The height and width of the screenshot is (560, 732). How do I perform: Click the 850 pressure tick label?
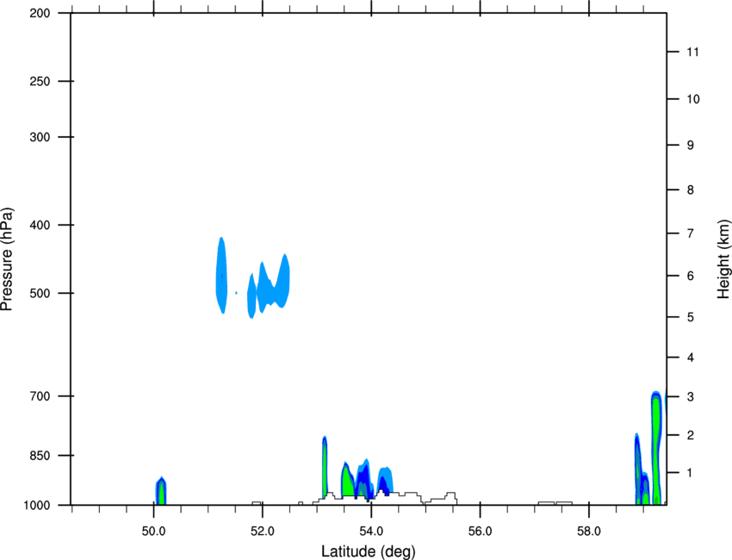(40, 456)
